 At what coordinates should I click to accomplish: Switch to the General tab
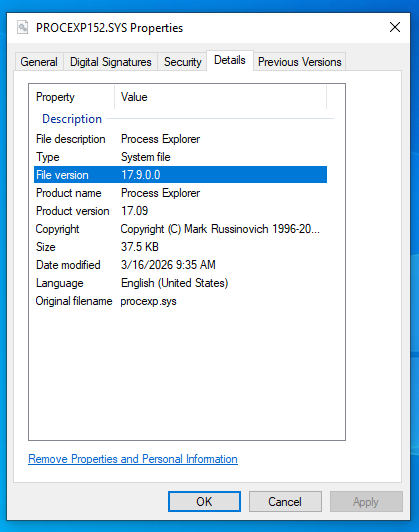coord(39,62)
